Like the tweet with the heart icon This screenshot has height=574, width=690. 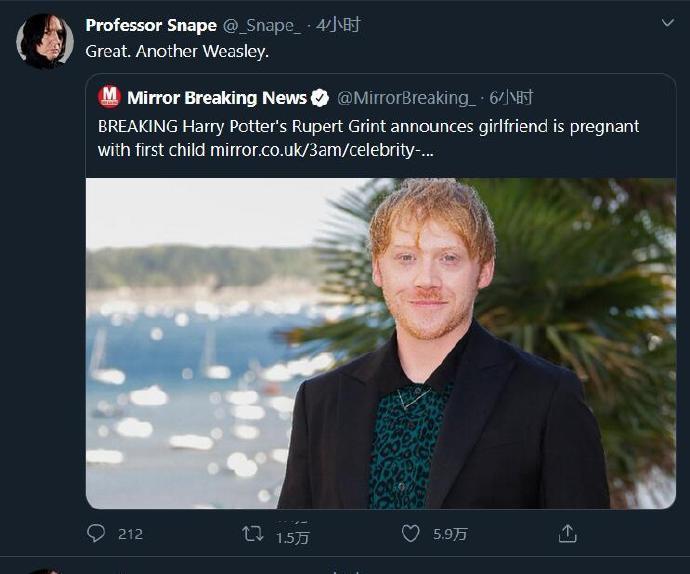[x=410, y=534]
